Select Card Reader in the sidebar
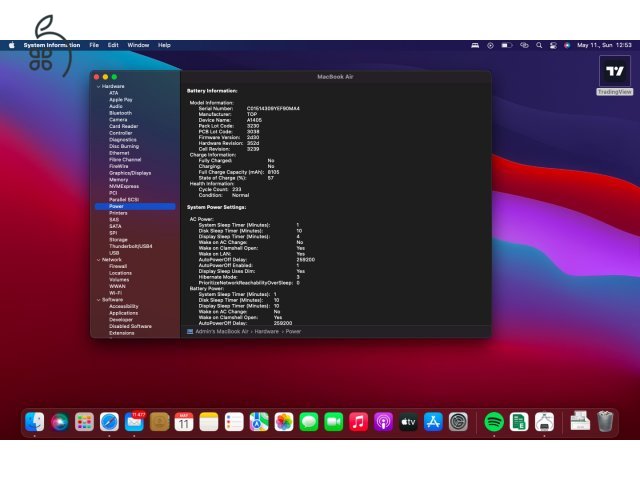The width and height of the screenshot is (640, 480). [x=124, y=126]
